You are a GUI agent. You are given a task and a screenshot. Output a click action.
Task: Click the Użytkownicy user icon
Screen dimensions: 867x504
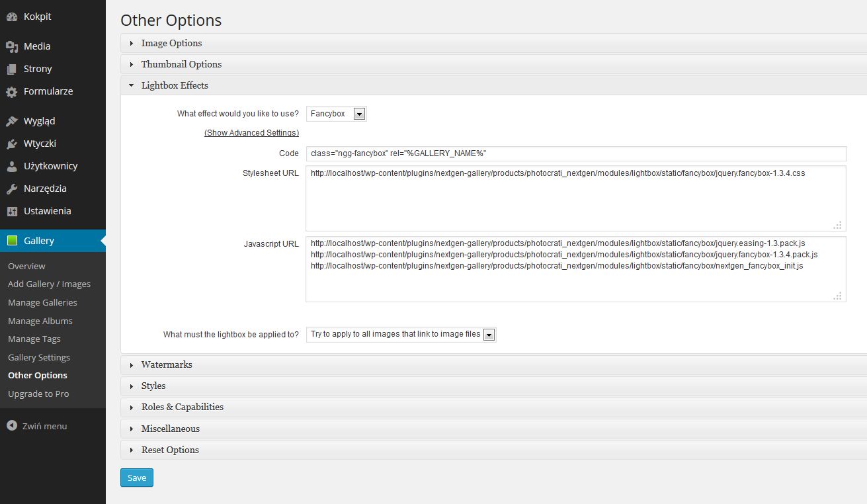coord(12,166)
